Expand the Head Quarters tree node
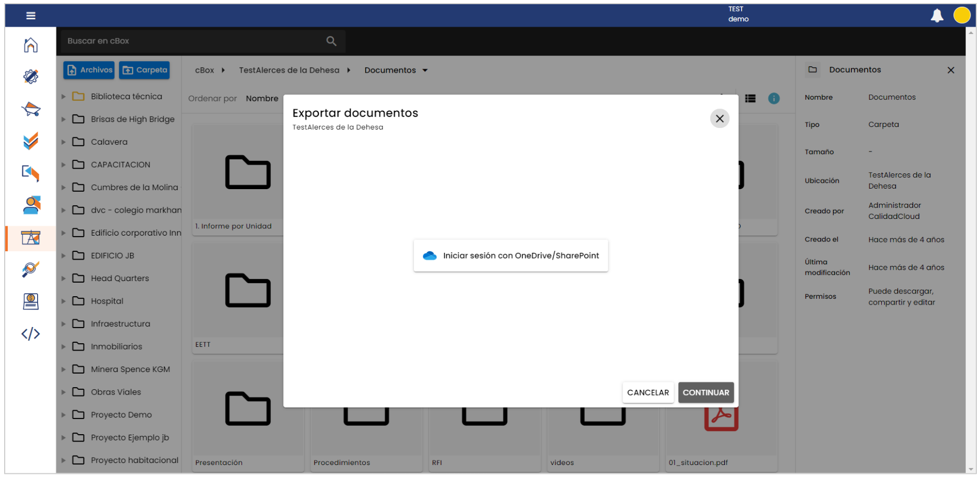The width and height of the screenshot is (980, 477). click(63, 278)
